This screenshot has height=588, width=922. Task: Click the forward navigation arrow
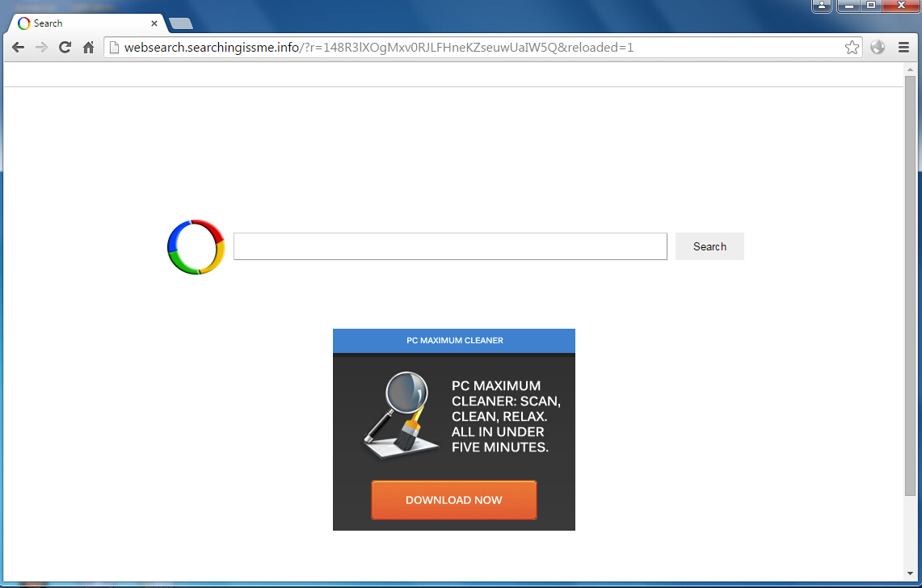[x=41, y=48]
